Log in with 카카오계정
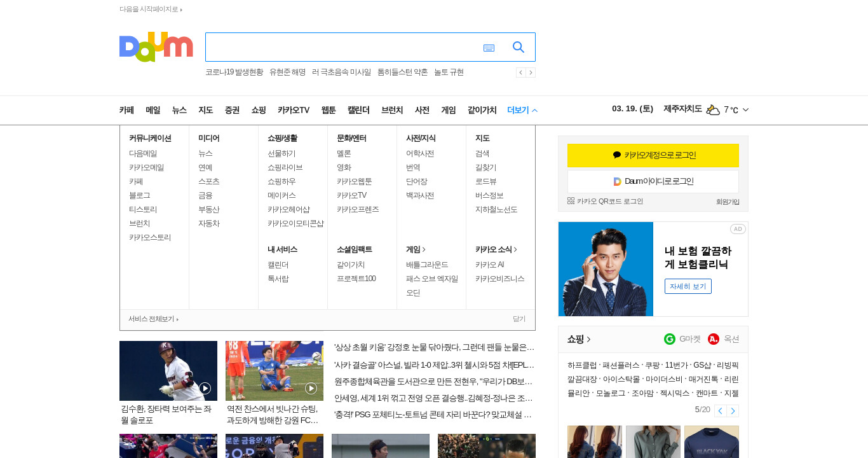The image size is (868, 458). pos(653,155)
